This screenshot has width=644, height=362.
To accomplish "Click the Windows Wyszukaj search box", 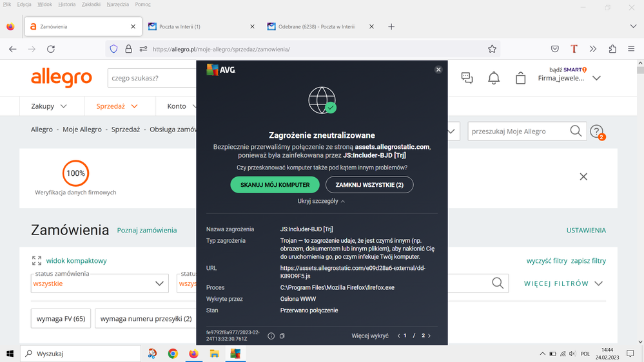I will 81,354.
